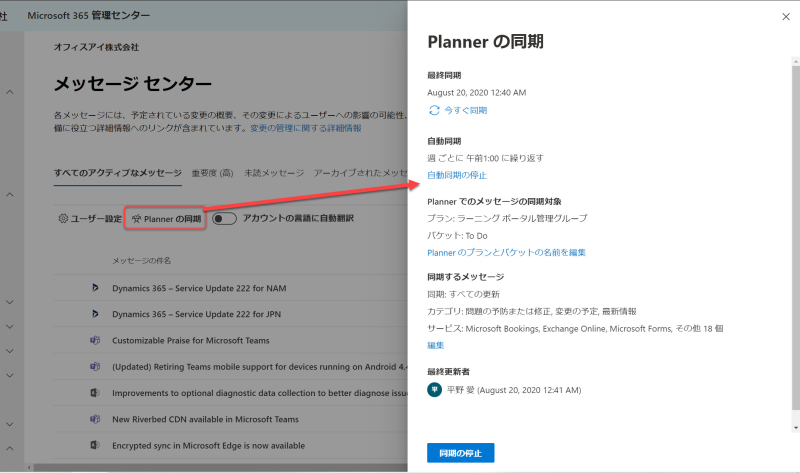The image size is (800, 473).
Task: Click 今すぐ同期 link
Action: click(x=465, y=110)
